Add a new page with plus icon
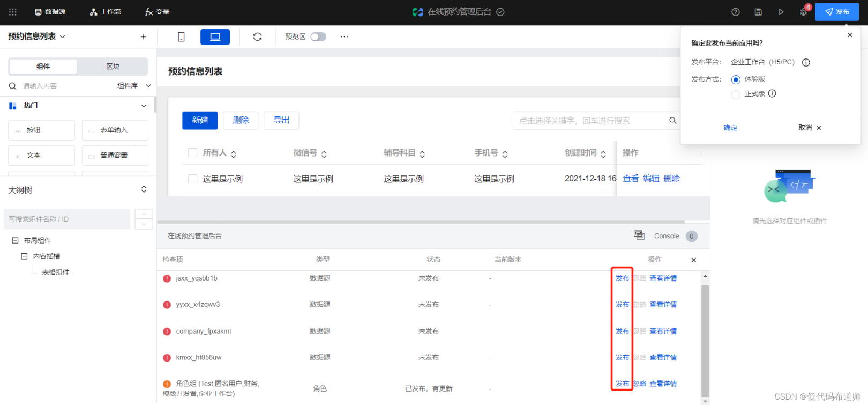Viewport: 868px width, 405px height. point(144,36)
